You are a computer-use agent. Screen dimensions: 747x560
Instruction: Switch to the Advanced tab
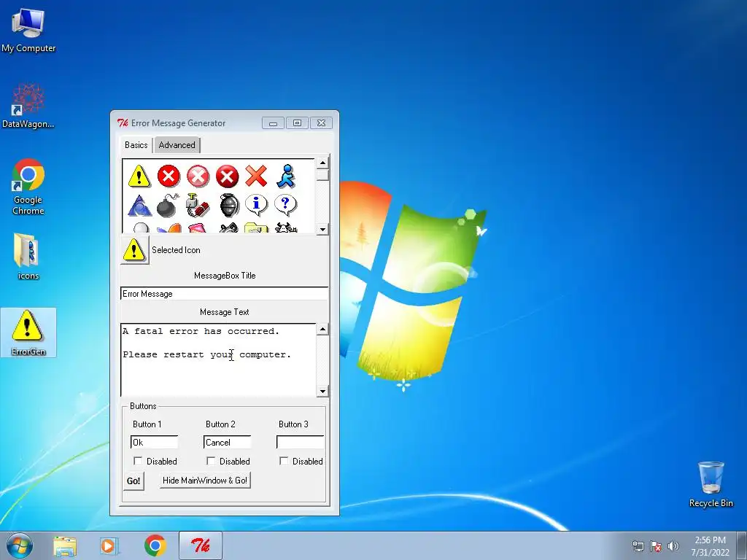tap(177, 145)
